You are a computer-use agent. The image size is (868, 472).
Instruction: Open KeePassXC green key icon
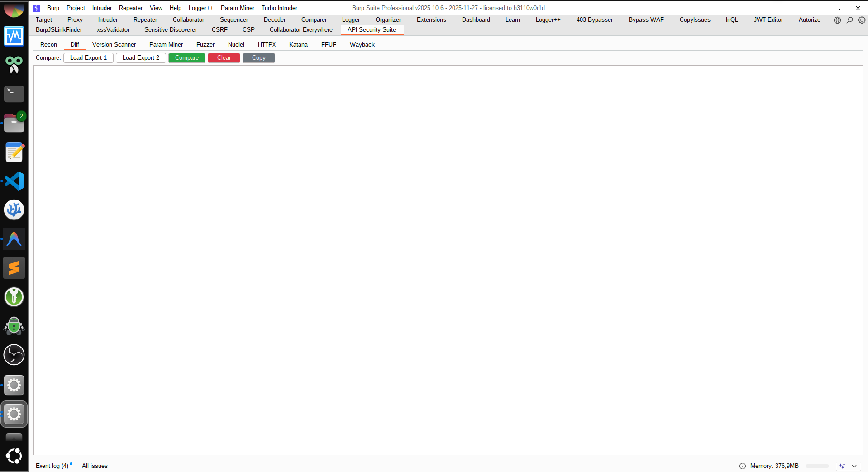click(x=14, y=297)
